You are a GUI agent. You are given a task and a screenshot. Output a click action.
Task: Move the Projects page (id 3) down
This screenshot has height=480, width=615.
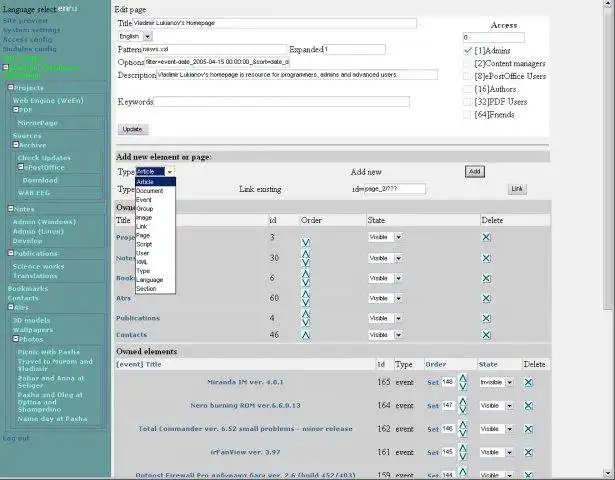[306, 242]
